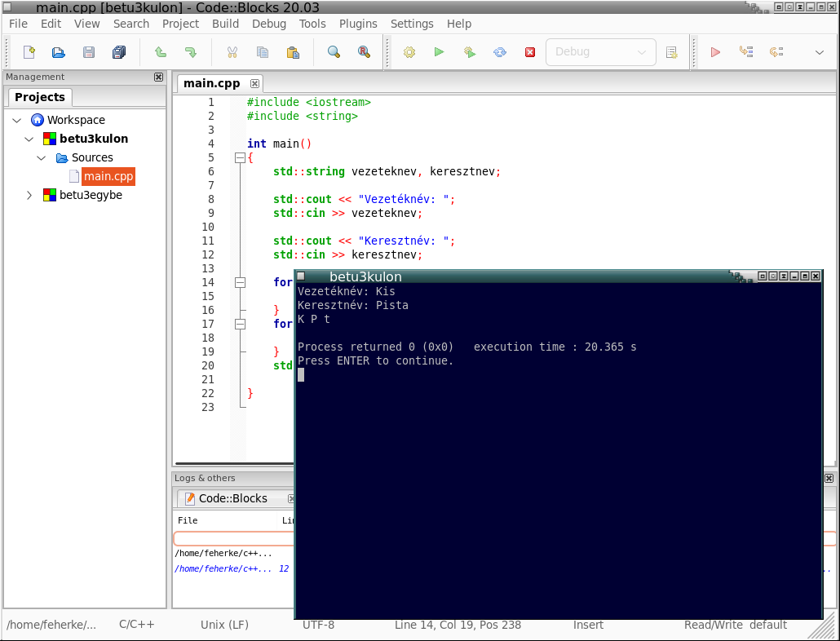This screenshot has width=840, height=641.
Task: Fold the main function block at line 5
Action: 240,158
